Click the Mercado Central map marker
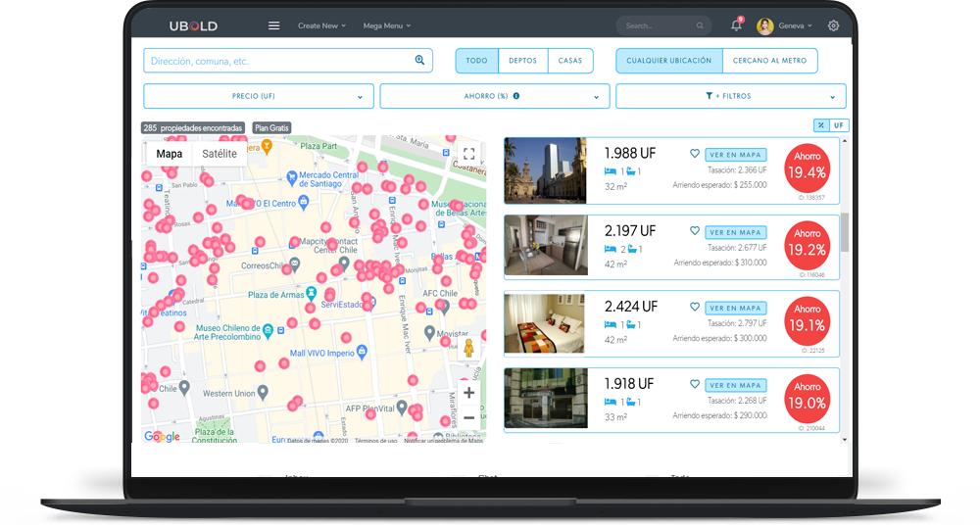Screen dimensions: 980x528 pyautogui.click(x=291, y=177)
